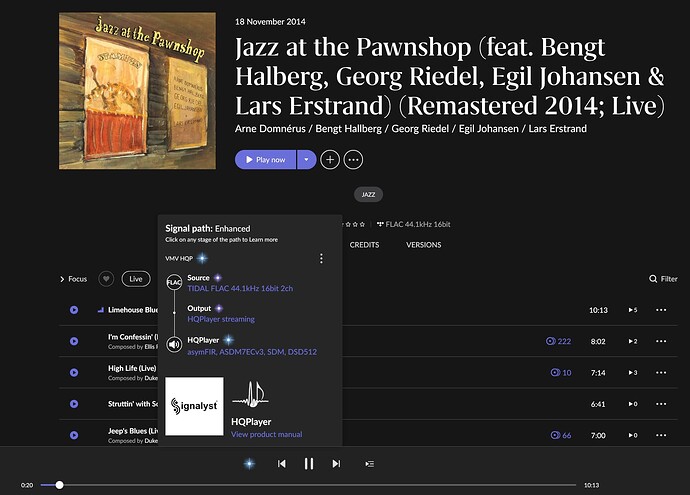Image resolution: width=690 pixels, height=495 pixels.
Task: Click the Source stage star icon
Action: click(218, 278)
